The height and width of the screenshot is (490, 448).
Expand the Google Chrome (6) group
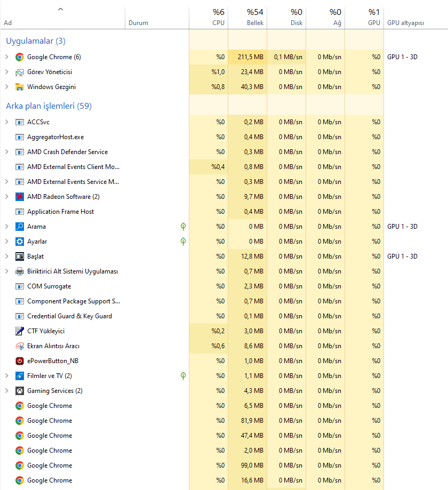click(x=6, y=57)
